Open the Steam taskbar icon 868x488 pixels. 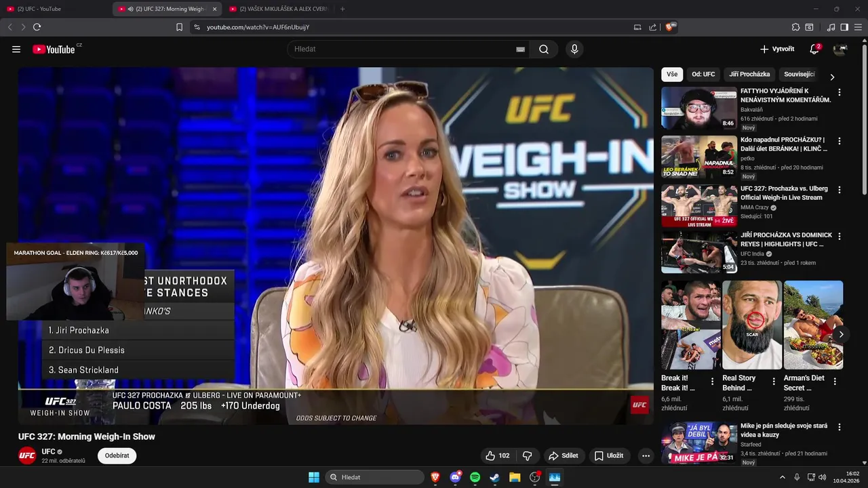tap(494, 477)
